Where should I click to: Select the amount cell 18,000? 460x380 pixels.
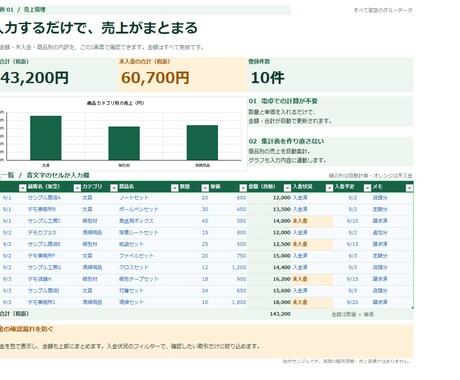(x=282, y=302)
